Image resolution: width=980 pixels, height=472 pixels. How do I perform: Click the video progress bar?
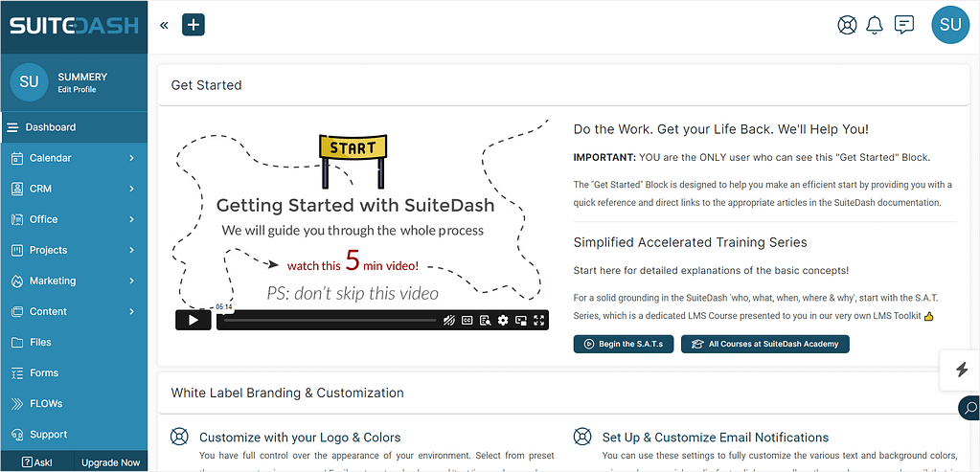coord(330,321)
